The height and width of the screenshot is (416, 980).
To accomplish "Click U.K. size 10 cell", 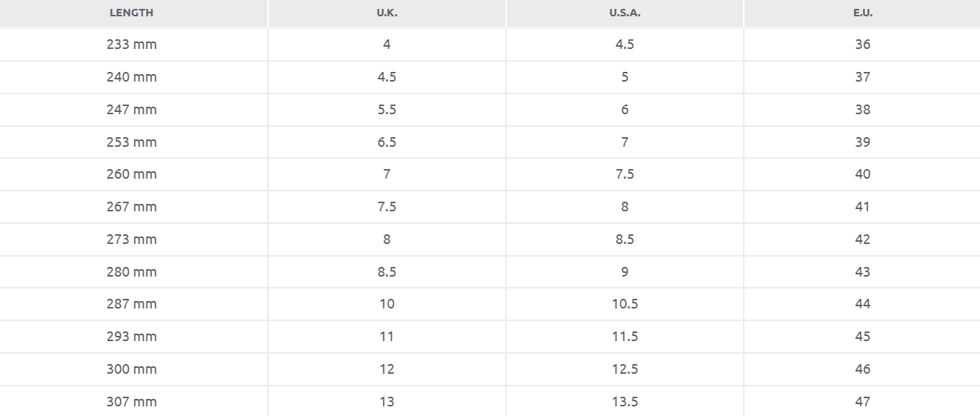I will (387, 304).
